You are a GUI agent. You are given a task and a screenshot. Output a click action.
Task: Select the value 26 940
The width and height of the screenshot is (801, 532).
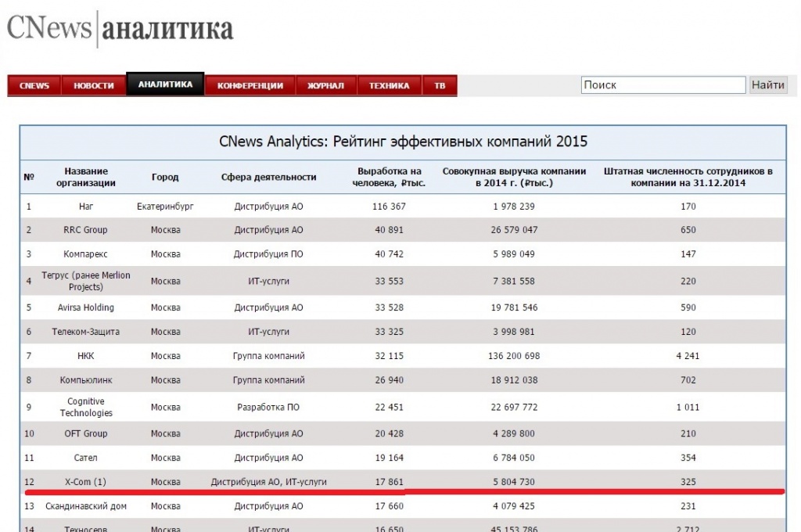(x=389, y=380)
